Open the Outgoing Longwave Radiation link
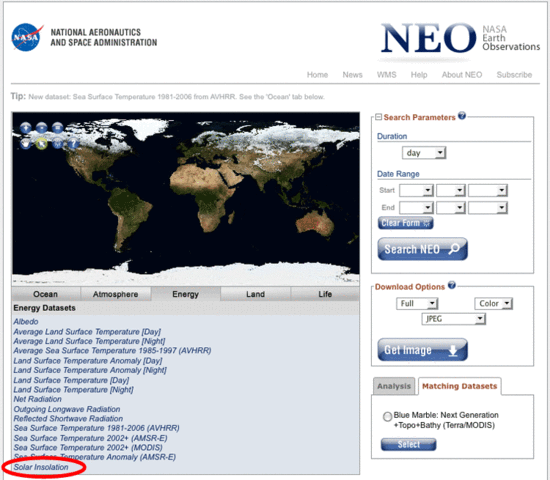Image resolution: width=550 pixels, height=480 pixels. tap(67, 409)
